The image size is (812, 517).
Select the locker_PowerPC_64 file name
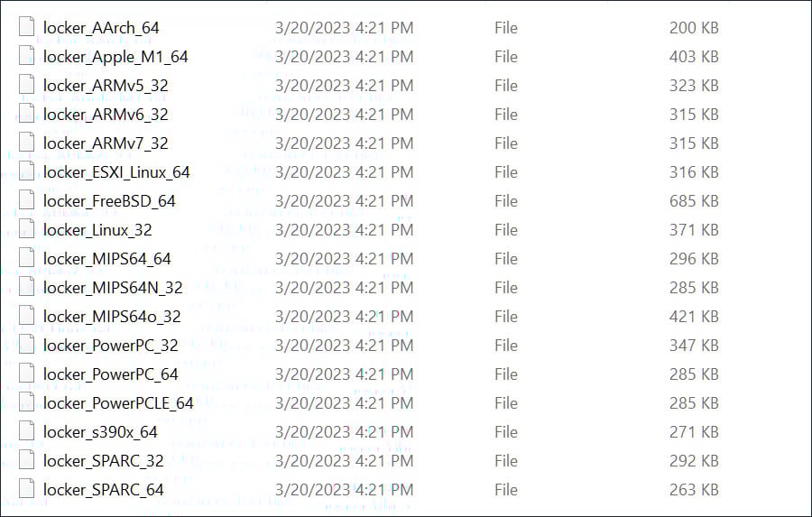[x=111, y=374]
